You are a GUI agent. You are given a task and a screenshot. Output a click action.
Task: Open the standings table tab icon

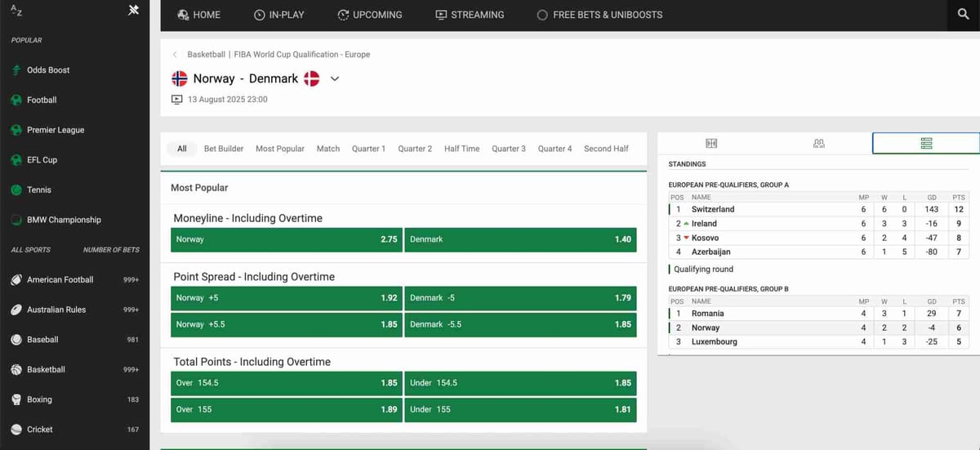pyautogui.click(x=926, y=143)
